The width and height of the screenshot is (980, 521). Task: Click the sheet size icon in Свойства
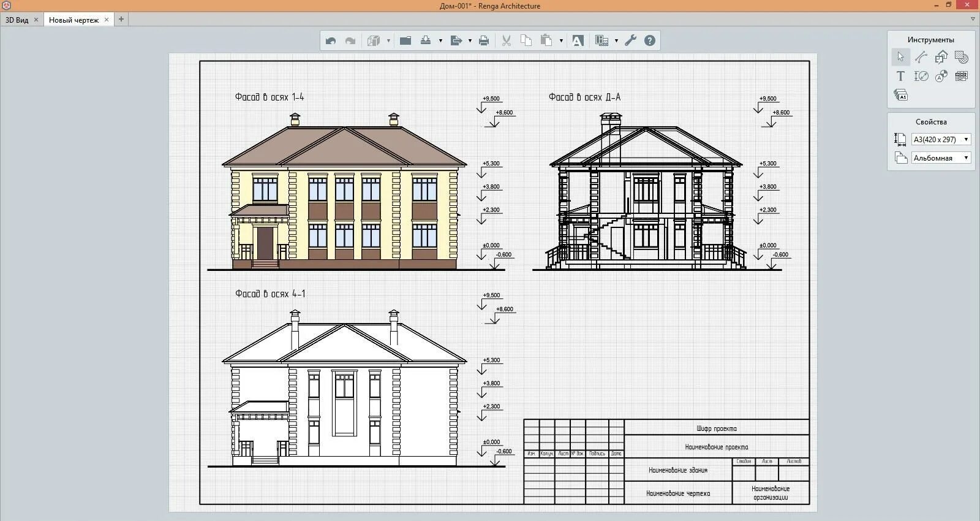(900, 139)
